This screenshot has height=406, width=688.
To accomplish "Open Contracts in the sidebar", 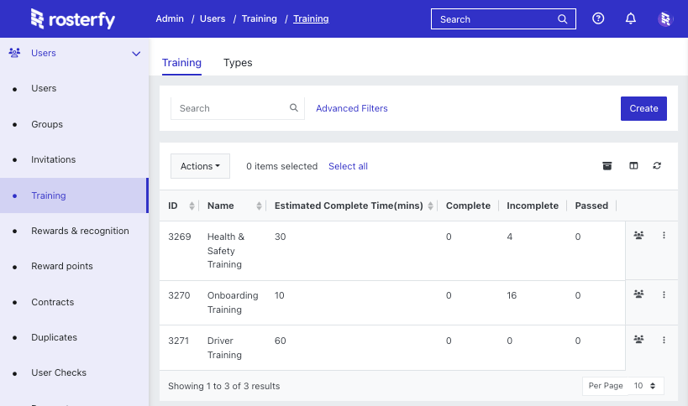I will tap(53, 302).
